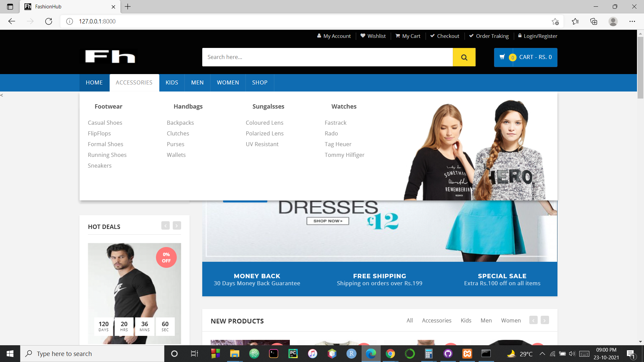This screenshot has height=362, width=644.
Task: Open Order Traking link
Action: pos(489,36)
